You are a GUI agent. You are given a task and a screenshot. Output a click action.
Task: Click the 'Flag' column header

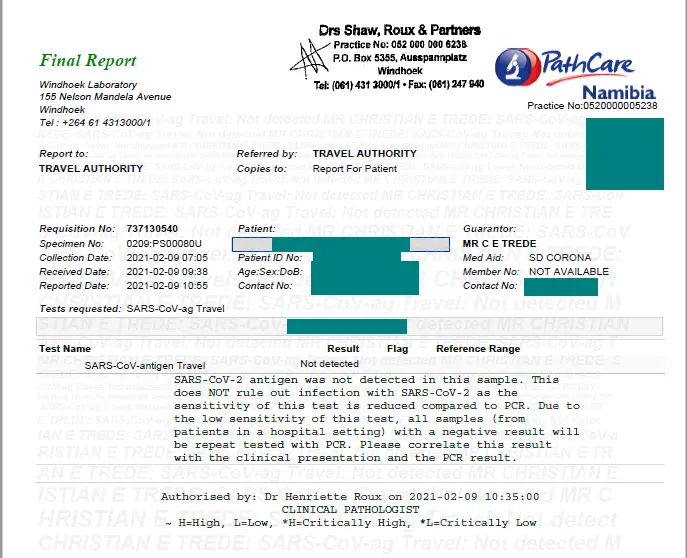coord(397,349)
